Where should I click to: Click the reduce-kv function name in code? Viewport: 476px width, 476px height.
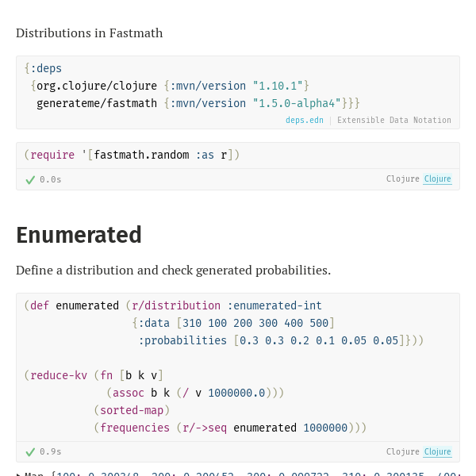tap(59, 375)
